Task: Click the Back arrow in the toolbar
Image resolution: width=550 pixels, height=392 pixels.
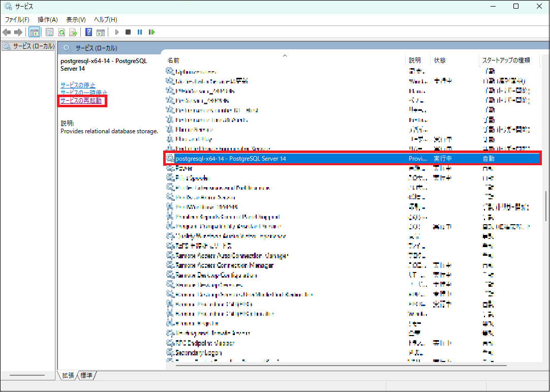Action: pos(7,32)
